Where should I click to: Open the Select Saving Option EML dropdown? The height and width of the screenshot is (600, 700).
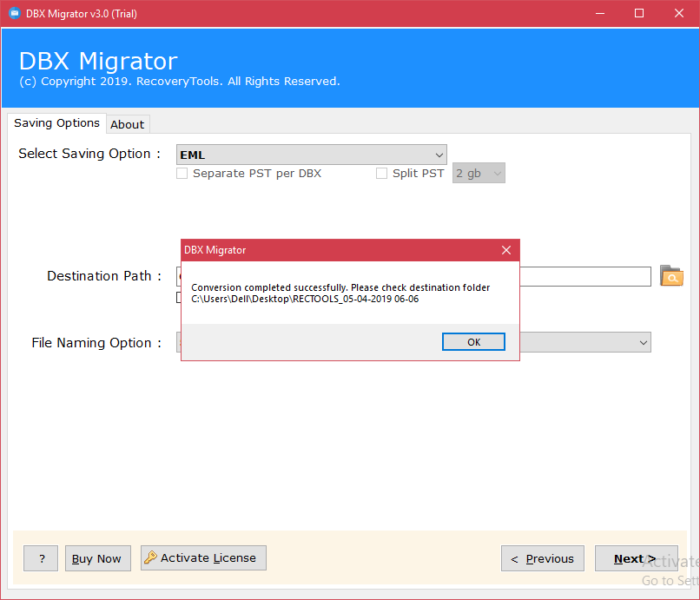click(311, 155)
